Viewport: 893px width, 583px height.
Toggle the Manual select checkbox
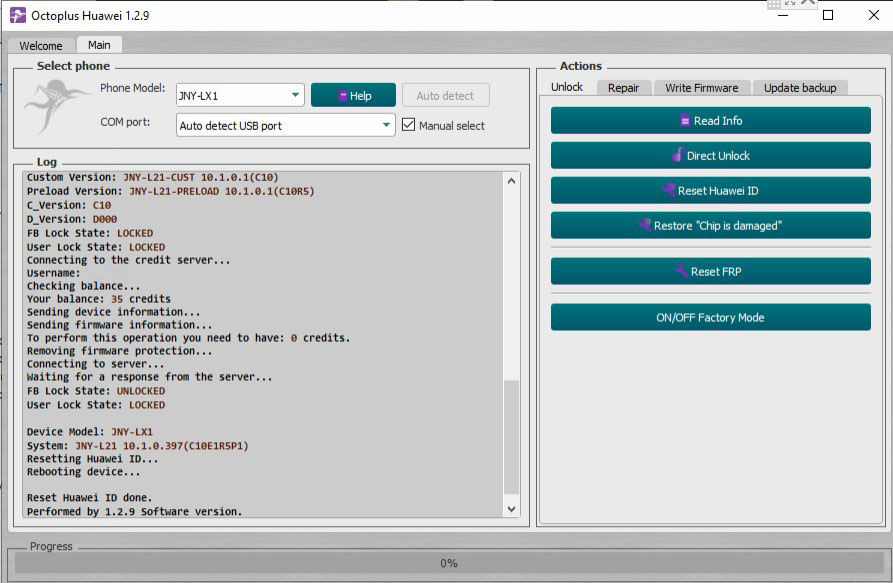pos(408,125)
